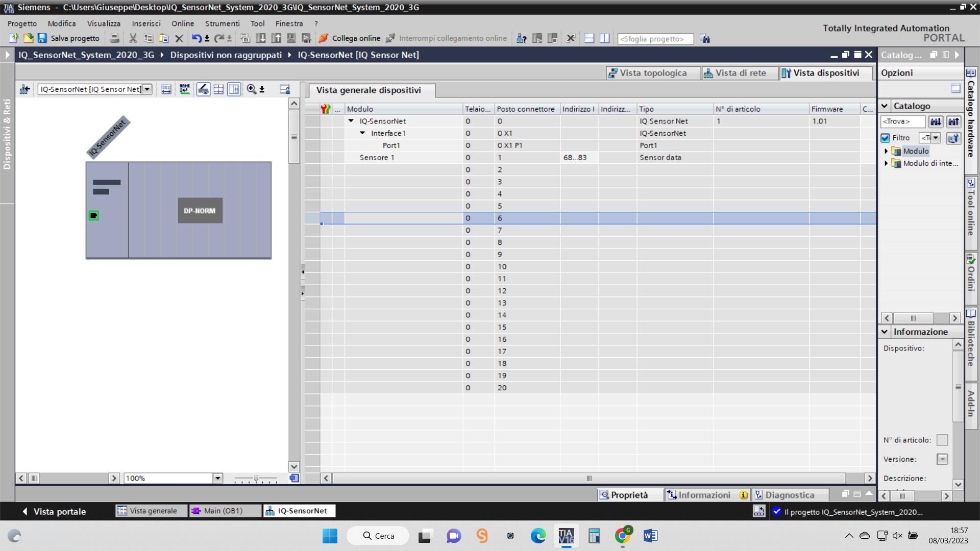Screen dimensions: 980x551
Task: Click the zoom slider in device view
Action: coord(256,479)
